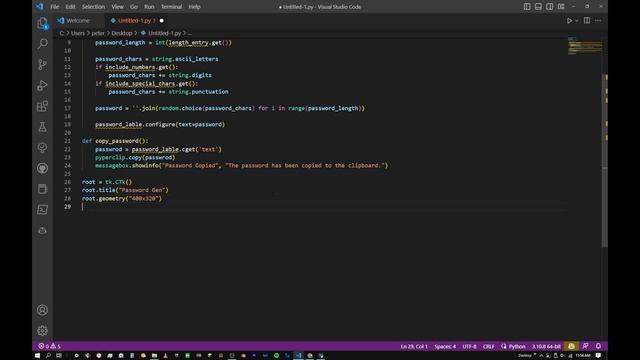The height and width of the screenshot is (360, 640).
Task: Click the Untitled-1.py breadcrumb segment
Action: tap(164, 33)
